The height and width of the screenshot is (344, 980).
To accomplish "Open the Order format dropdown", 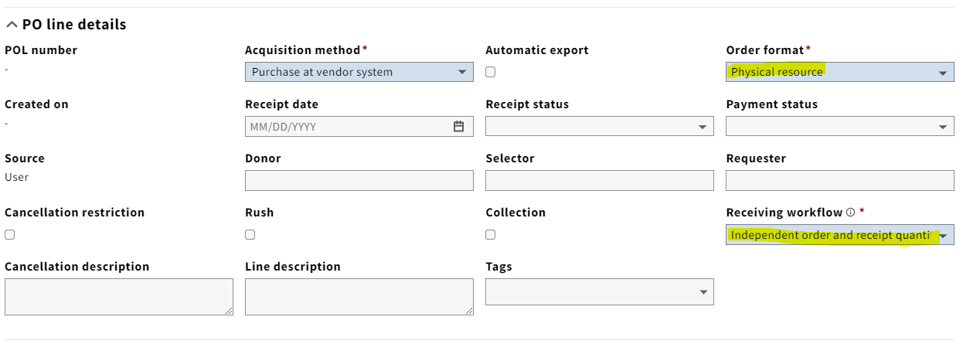I will (x=840, y=72).
